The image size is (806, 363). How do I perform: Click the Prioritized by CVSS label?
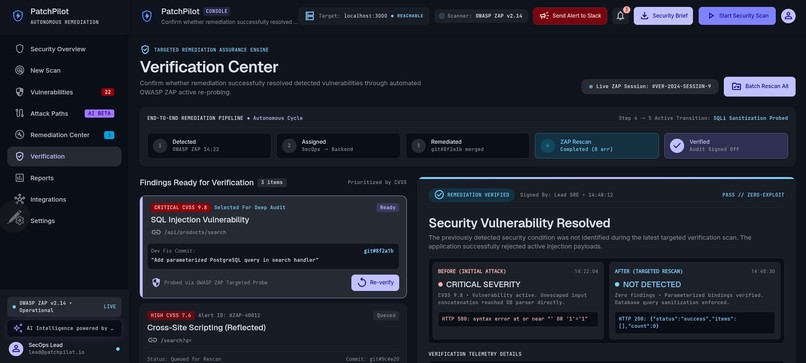[x=377, y=182]
